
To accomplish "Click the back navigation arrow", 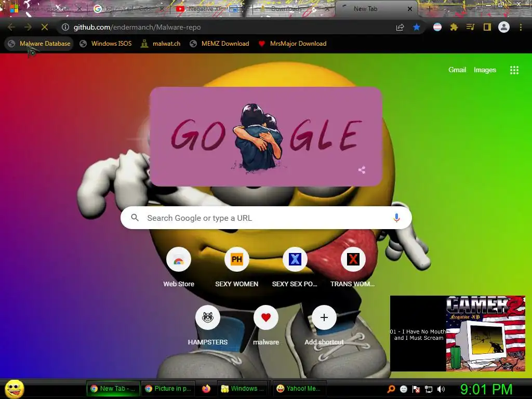I will click(11, 27).
